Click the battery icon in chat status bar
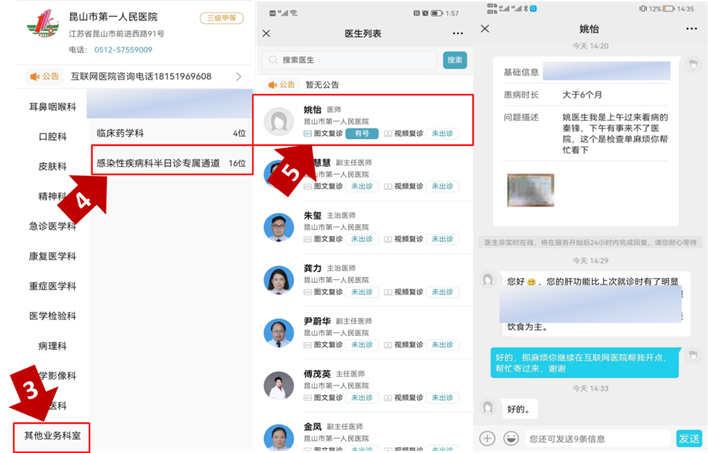 pos(668,9)
